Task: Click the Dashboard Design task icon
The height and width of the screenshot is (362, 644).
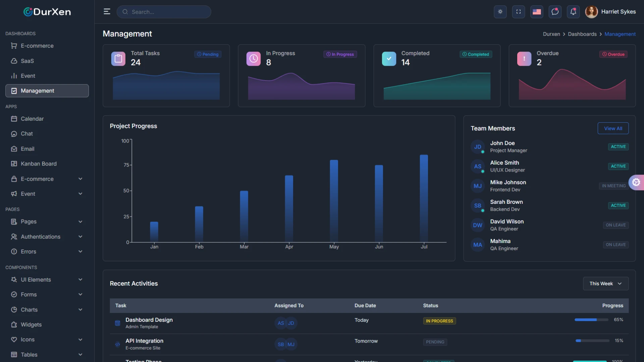Action: pos(117,323)
